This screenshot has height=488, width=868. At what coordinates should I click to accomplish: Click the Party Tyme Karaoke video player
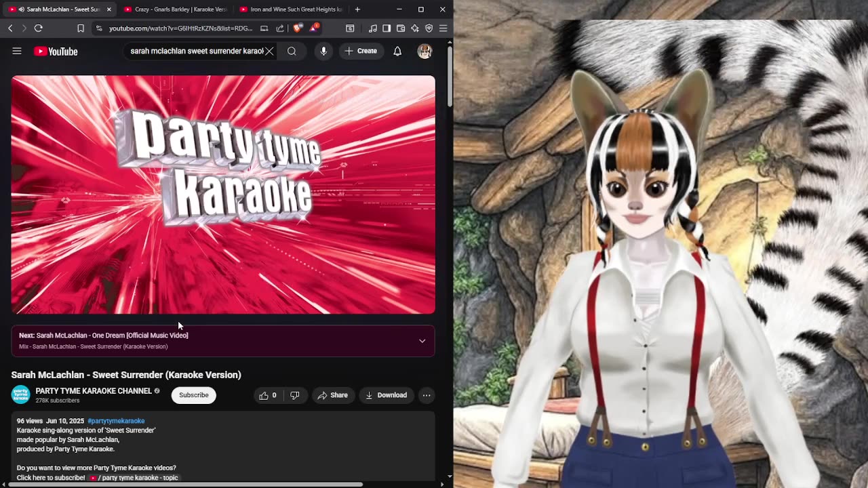click(223, 195)
